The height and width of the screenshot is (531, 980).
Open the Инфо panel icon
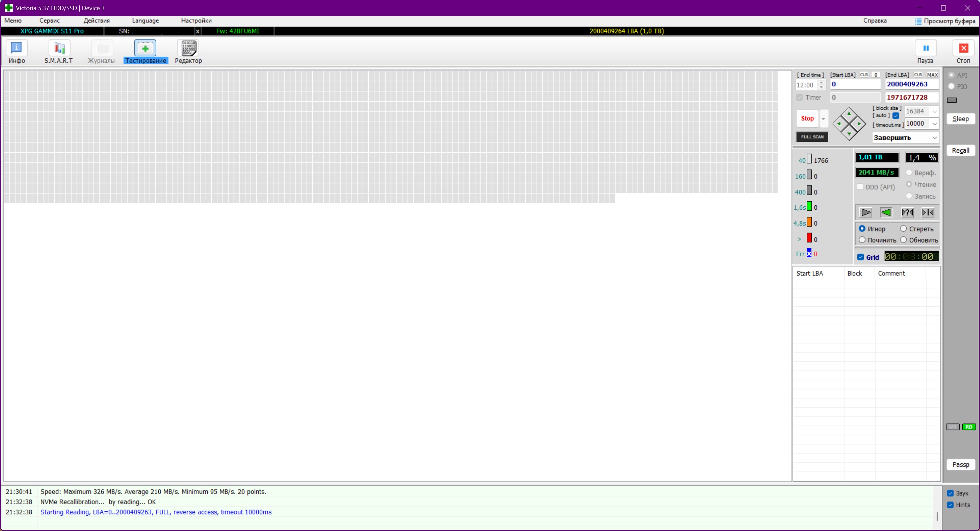click(17, 48)
